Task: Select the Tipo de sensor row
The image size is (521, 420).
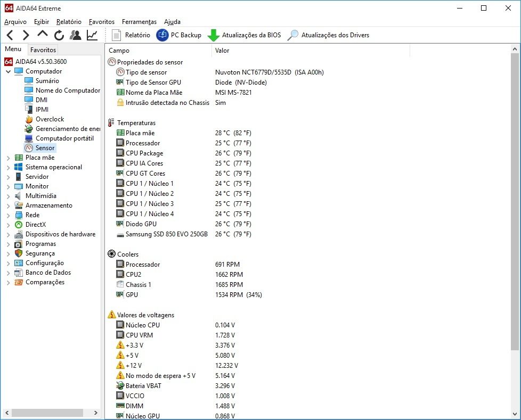Action: pos(220,72)
